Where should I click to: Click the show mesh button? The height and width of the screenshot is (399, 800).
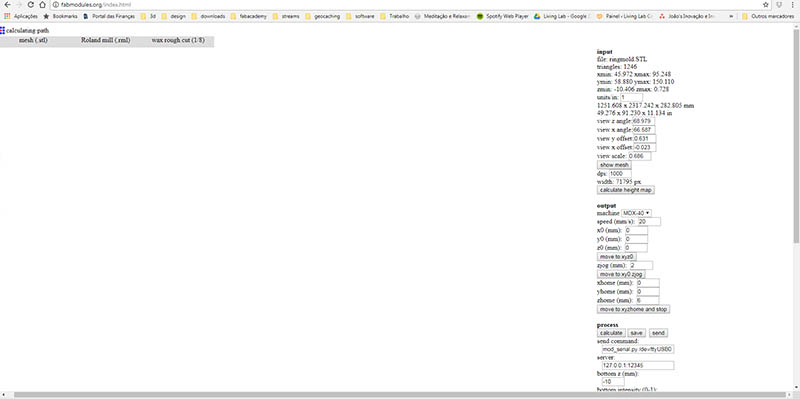(x=614, y=165)
